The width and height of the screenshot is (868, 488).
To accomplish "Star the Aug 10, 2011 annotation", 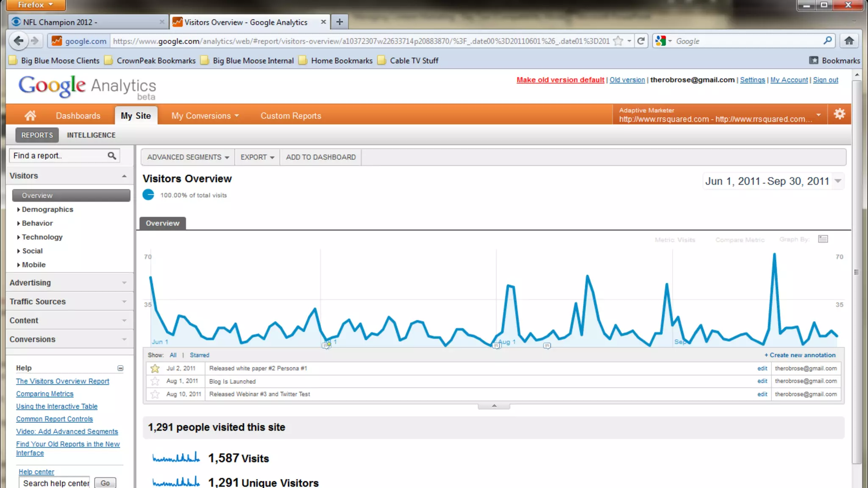I will click(x=155, y=394).
